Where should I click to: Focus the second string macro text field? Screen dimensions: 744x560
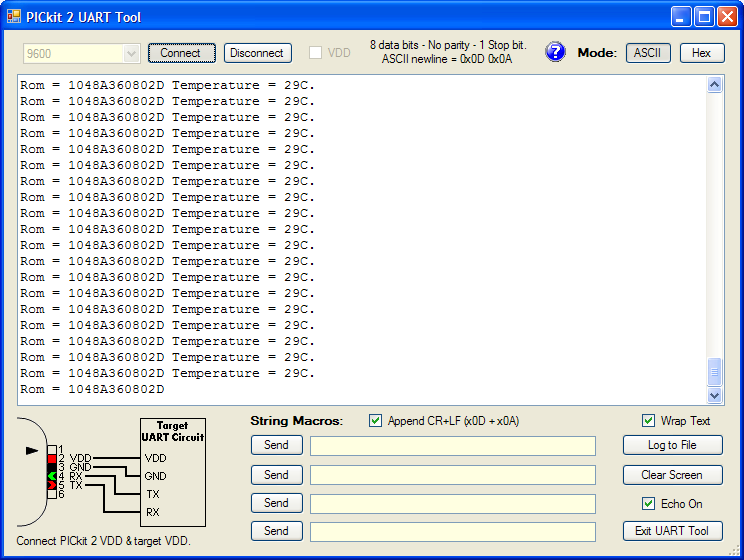[453, 475]
